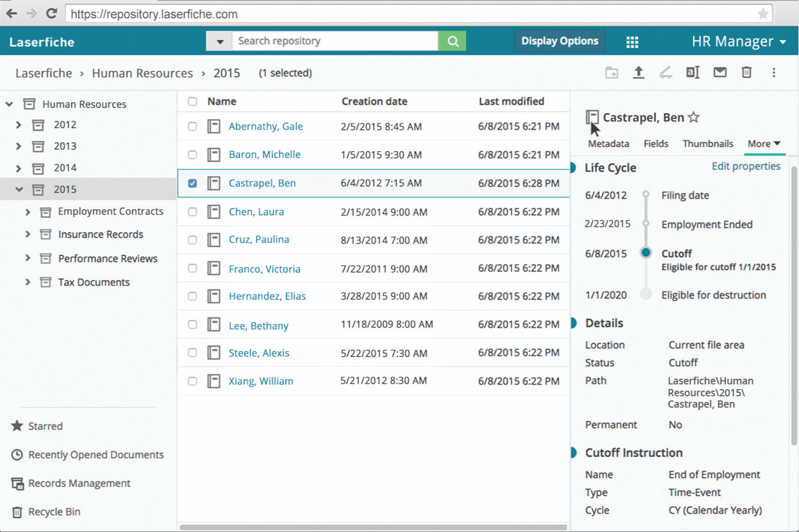Click the rename text toolbar icon
The width and height of the screenshot is (799, 532).
tap(693, 73)
